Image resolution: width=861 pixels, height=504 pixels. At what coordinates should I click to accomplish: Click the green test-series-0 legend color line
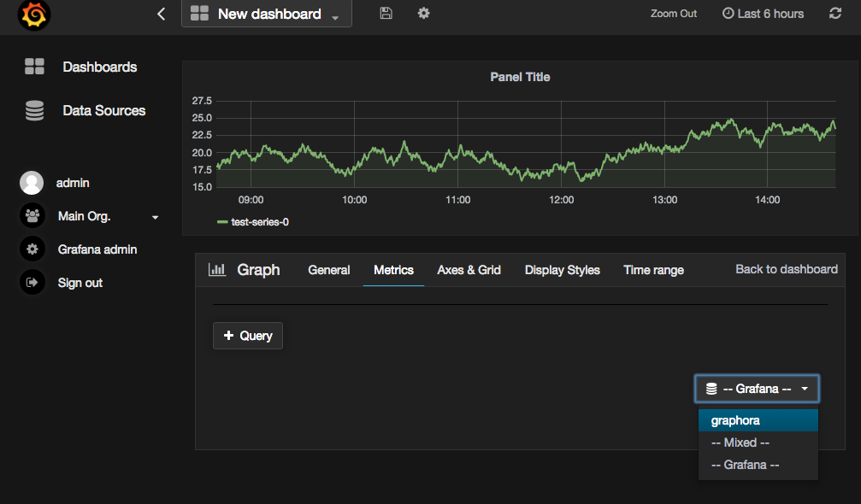click(x=222, y=222)
